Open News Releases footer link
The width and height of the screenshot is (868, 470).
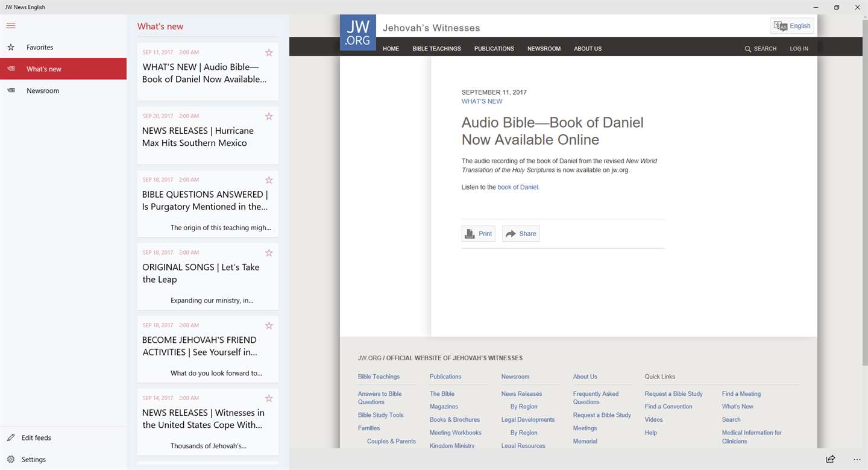click(521, 394)
